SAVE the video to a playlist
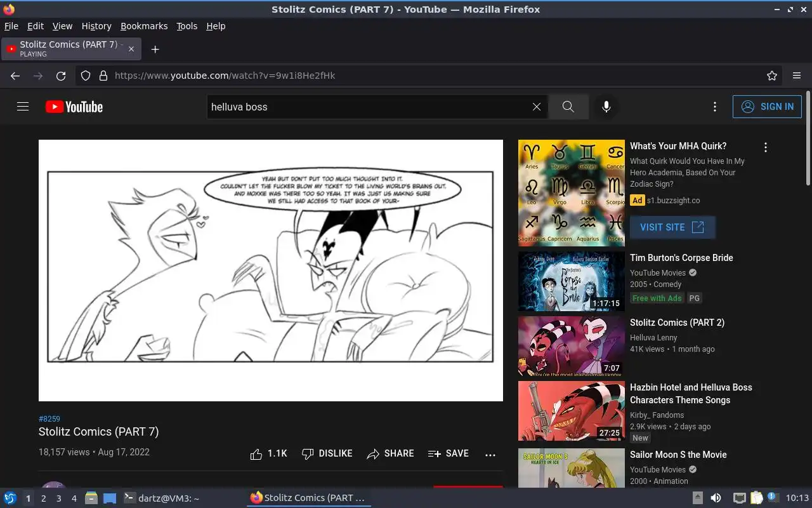812x508 pixels. pyautogui.click(x=449, y=454)
